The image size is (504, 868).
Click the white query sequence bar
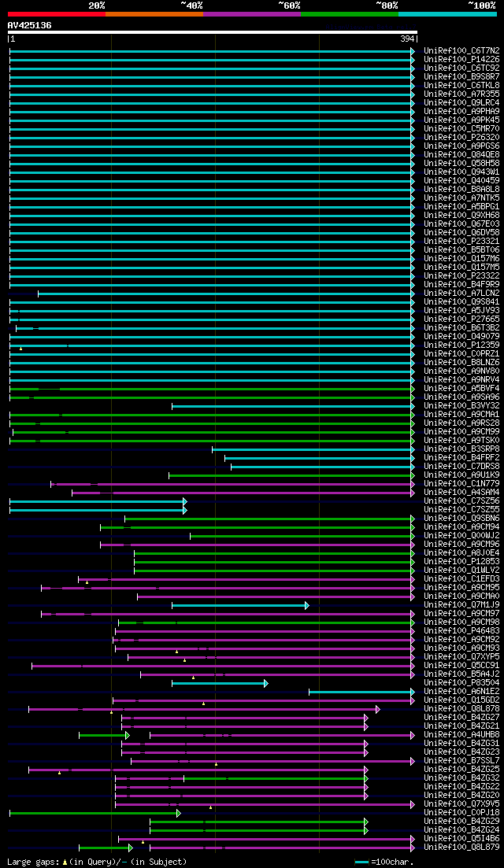(212, 32)
